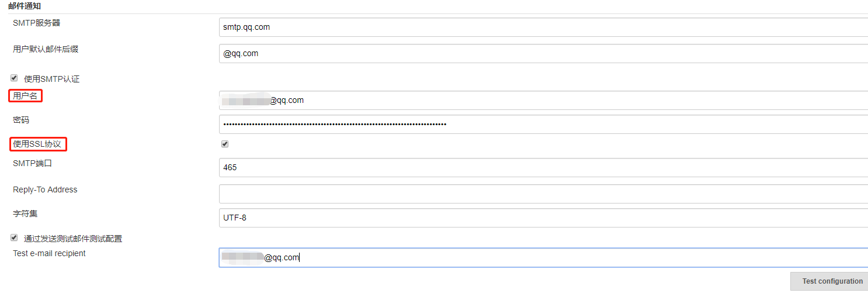The image size is (868, 293).
Task: Click the SMTP端口 label text
Action: 32,163
